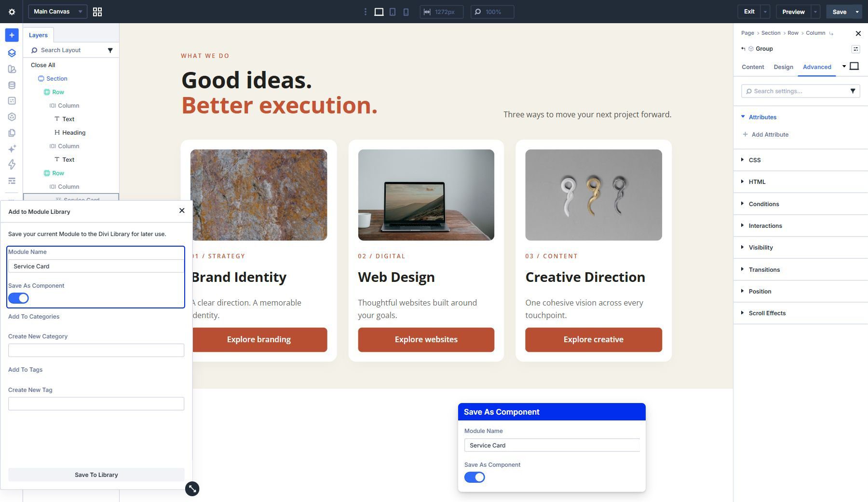
Task: Open the dropdown arrow next to Preview
Action: (815, 12)
